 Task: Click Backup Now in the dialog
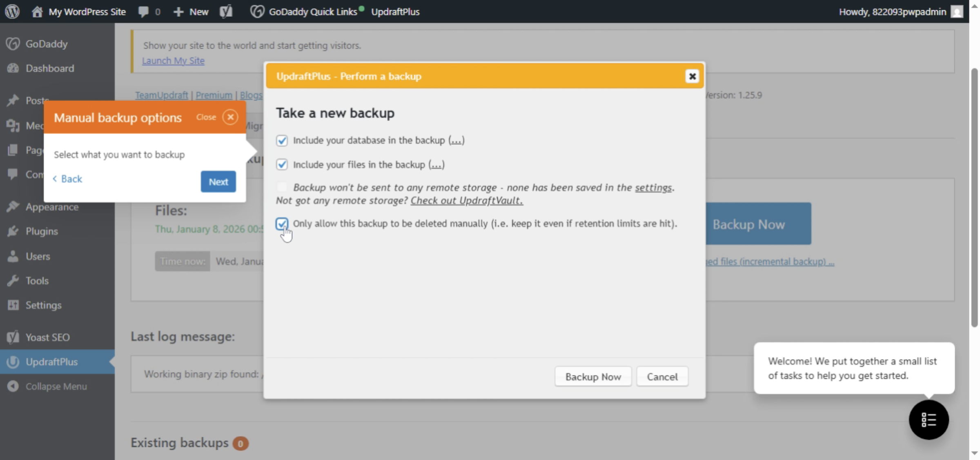[592, 376]
